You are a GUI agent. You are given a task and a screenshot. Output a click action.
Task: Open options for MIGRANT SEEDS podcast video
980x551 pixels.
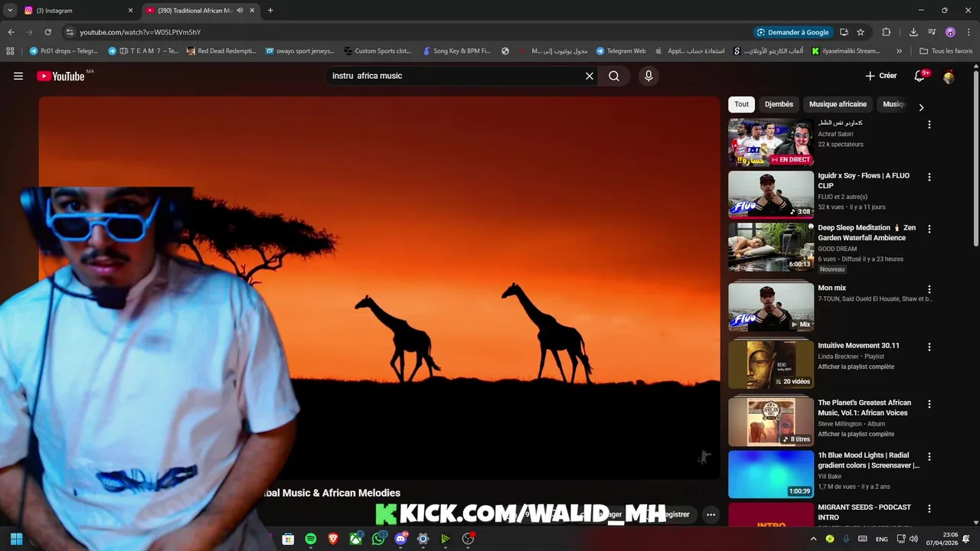929,509
